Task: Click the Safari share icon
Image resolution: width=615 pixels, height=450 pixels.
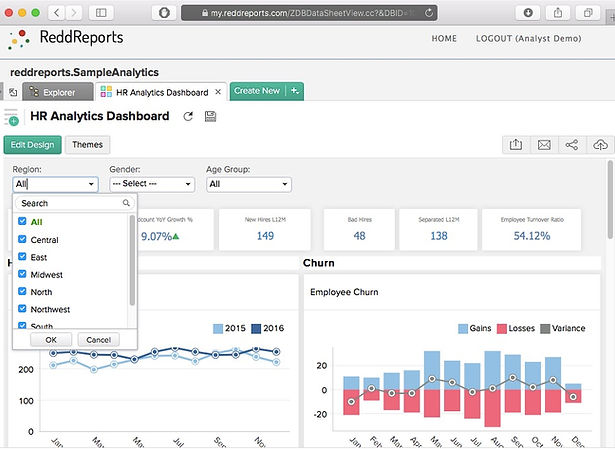Action: point(558,13)
